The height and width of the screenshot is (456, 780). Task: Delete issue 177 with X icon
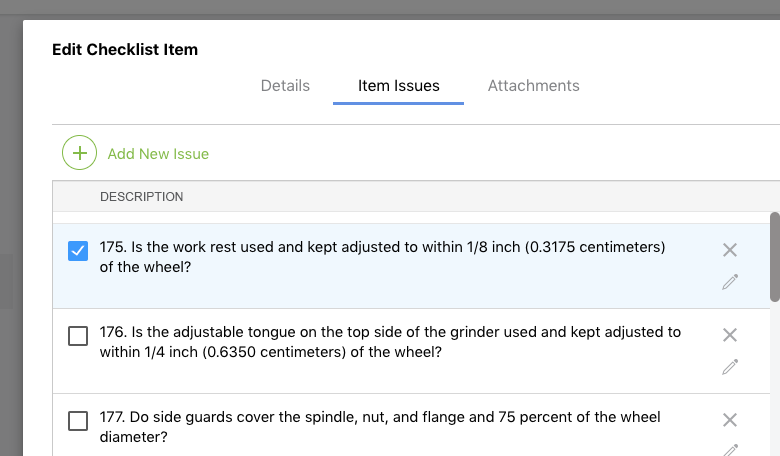(730, 420)
